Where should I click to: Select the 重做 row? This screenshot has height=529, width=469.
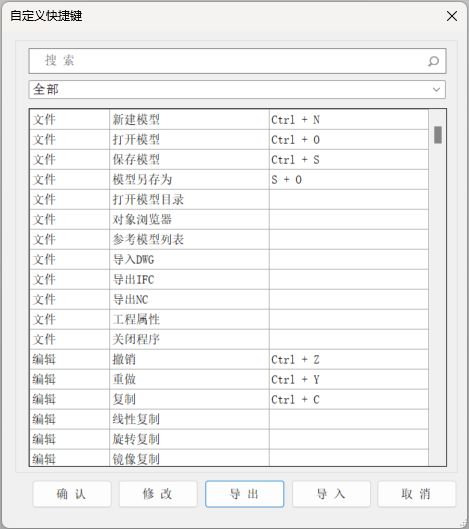229,379
